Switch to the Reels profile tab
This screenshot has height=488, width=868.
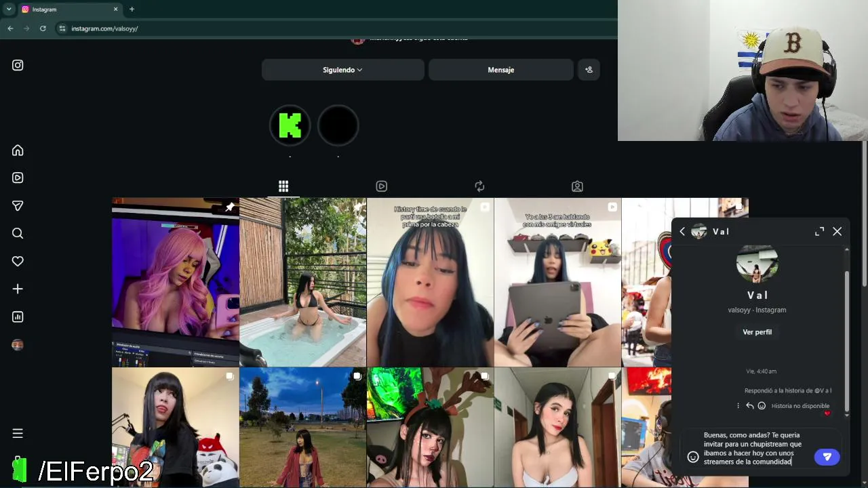coord(381,186)
